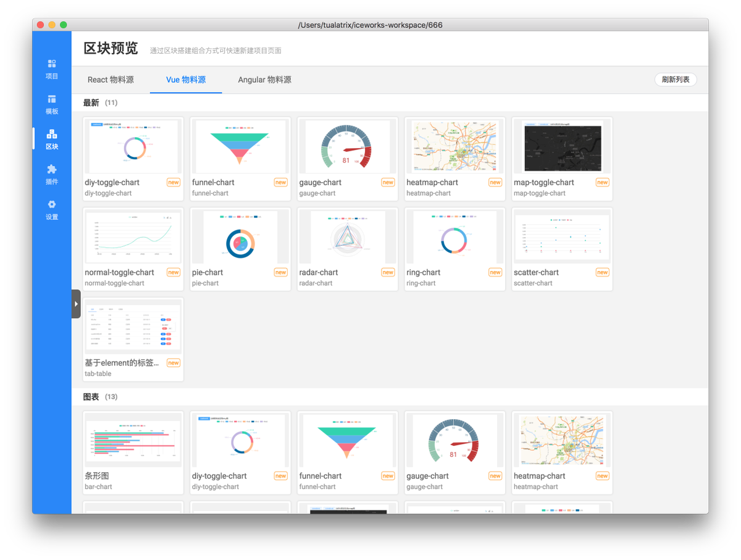
Task: Switch to the React 物料源 tab
Action: coord(111,80)
